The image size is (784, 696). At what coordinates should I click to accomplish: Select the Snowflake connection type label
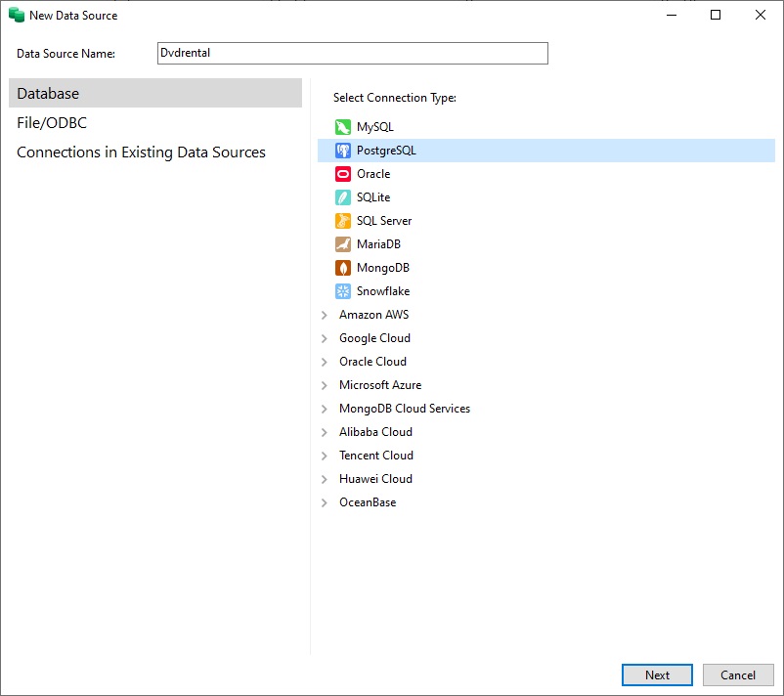coord(383,291)
